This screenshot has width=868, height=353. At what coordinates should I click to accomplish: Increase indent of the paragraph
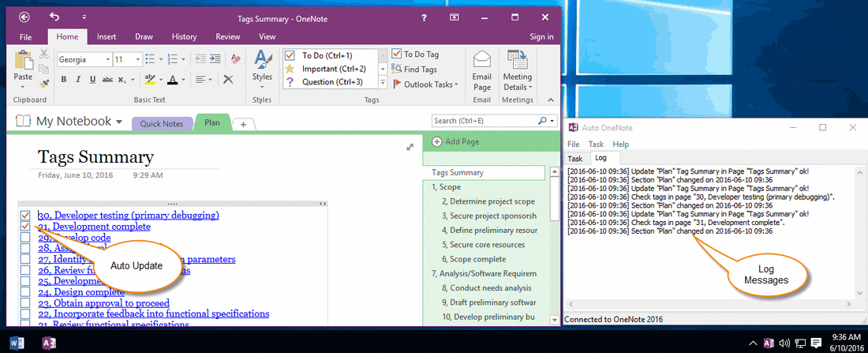pos(215,58)
